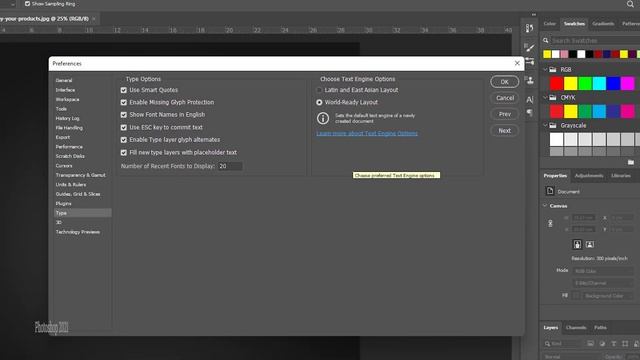Select Units & Rulers in preferences list
The width and height of the screenshot is (640, 360).
pos(71,184)
